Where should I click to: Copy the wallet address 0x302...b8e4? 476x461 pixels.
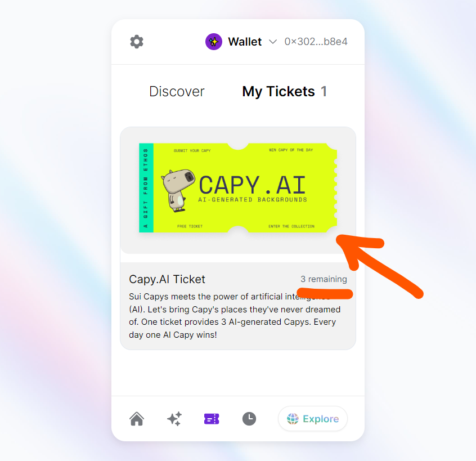point(316,42)
